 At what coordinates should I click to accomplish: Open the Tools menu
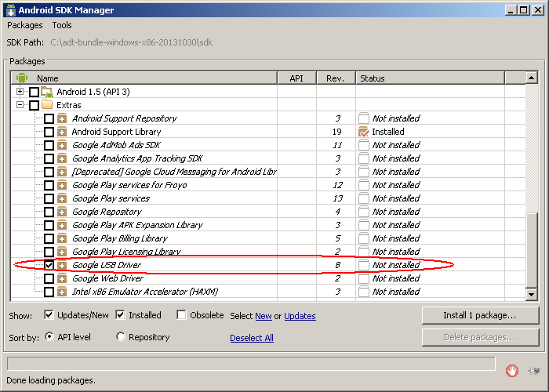pyautogui.click(x=62, y=25)
